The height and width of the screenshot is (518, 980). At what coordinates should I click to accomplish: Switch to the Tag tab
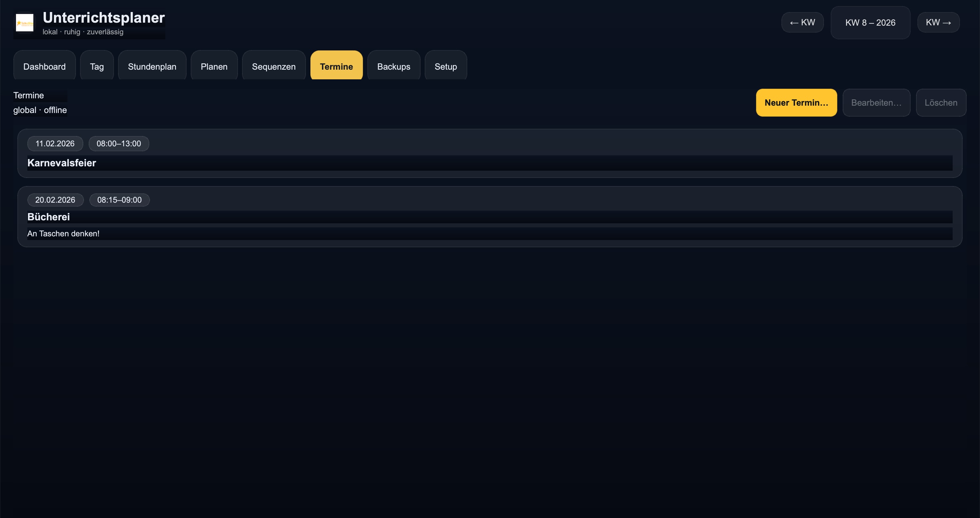click(x=97, y=67)
